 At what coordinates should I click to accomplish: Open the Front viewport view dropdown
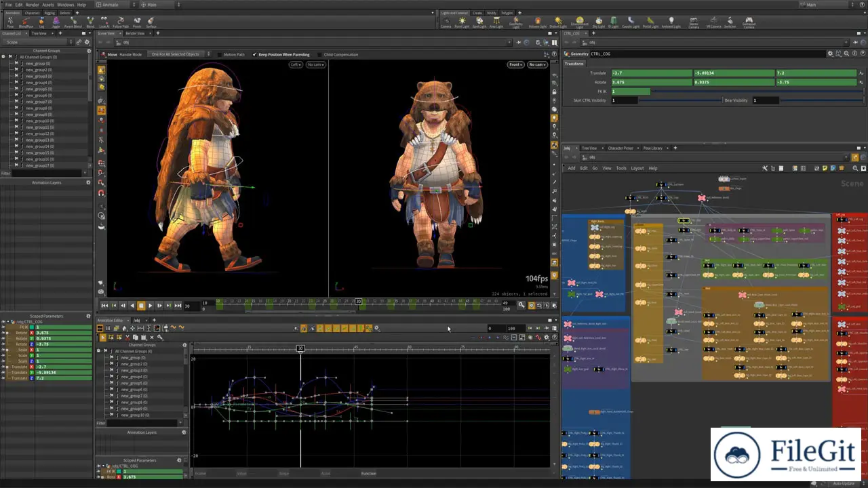click(x=516, y=64)
